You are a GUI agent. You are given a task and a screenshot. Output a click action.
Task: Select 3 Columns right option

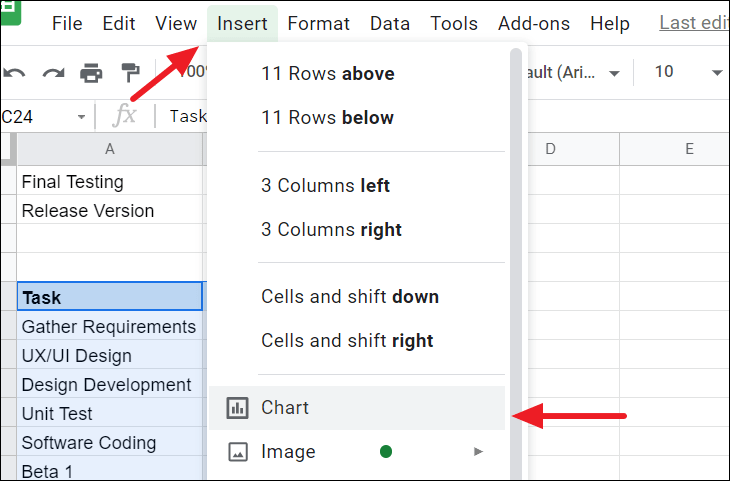tap(331, 229)
